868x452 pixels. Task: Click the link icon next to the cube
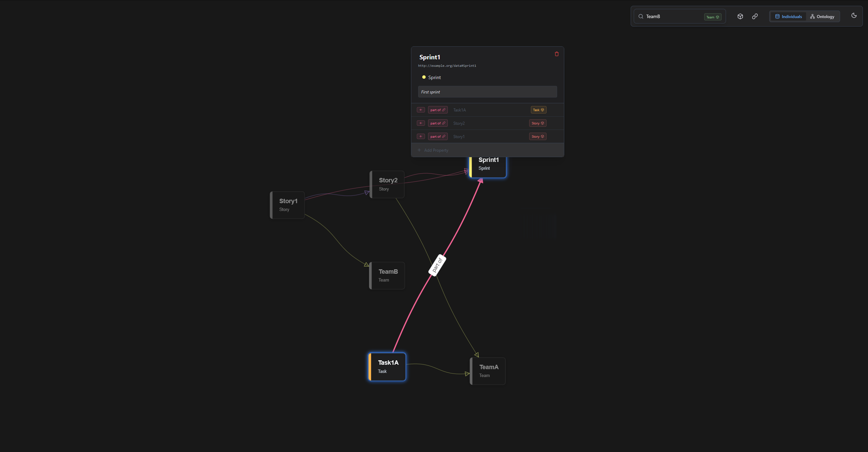[755, 16]
